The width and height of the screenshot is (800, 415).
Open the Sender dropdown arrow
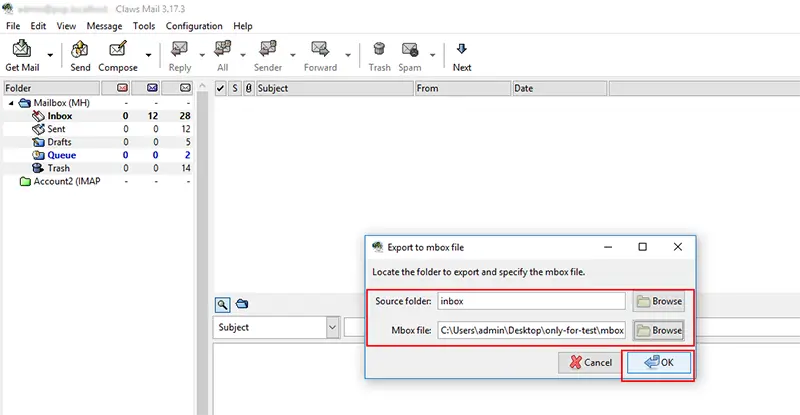[x=293, y=55]
